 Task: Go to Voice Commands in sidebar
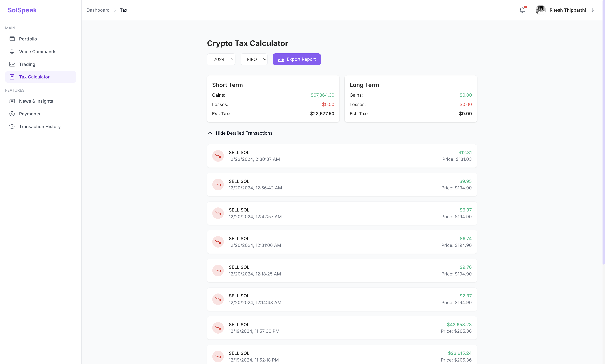click(x=38, y=52)
